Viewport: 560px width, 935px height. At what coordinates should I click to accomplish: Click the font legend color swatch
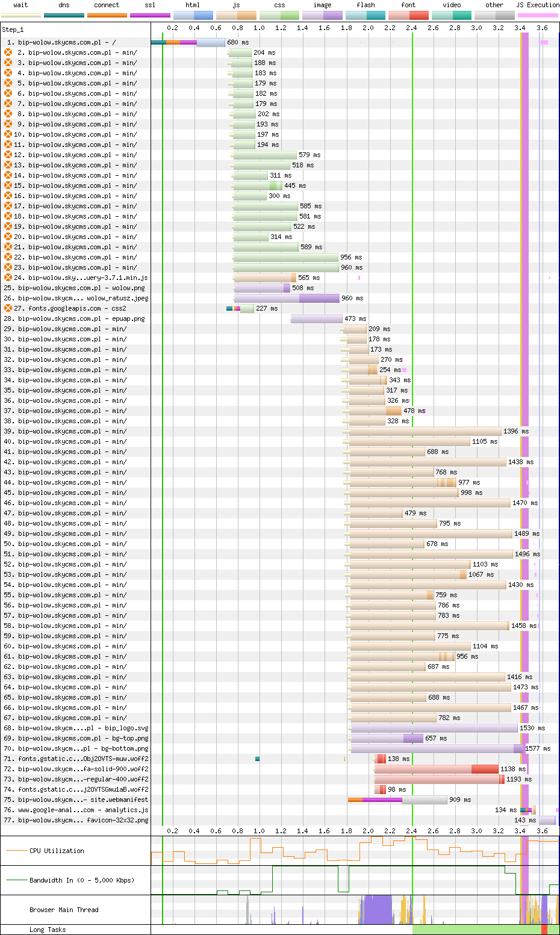point(408,15)
